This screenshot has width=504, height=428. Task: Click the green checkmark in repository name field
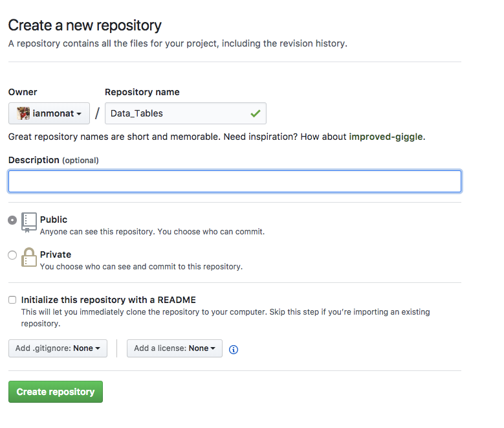pos(256,113)
